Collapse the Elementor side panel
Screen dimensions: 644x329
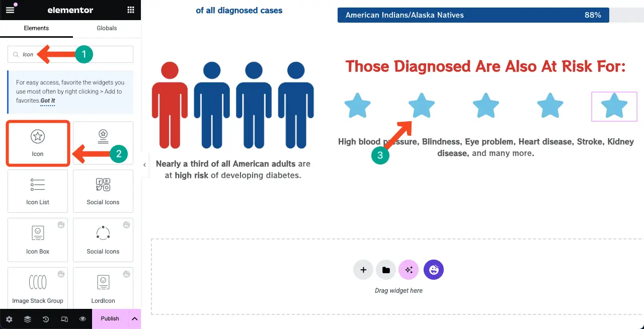145,164
